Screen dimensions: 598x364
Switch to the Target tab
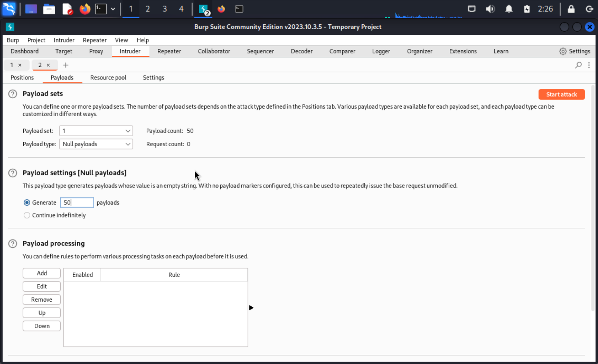click(x=64, y=51)
